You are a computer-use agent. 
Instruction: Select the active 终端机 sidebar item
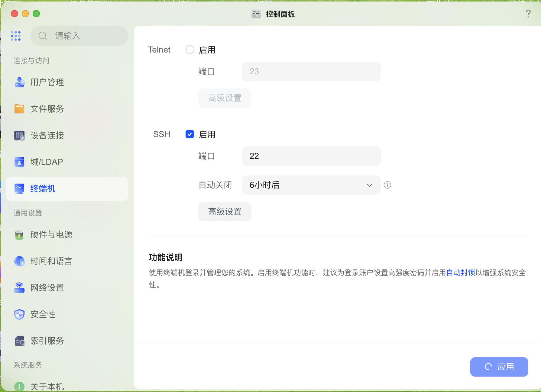click(x=67, y=189)
